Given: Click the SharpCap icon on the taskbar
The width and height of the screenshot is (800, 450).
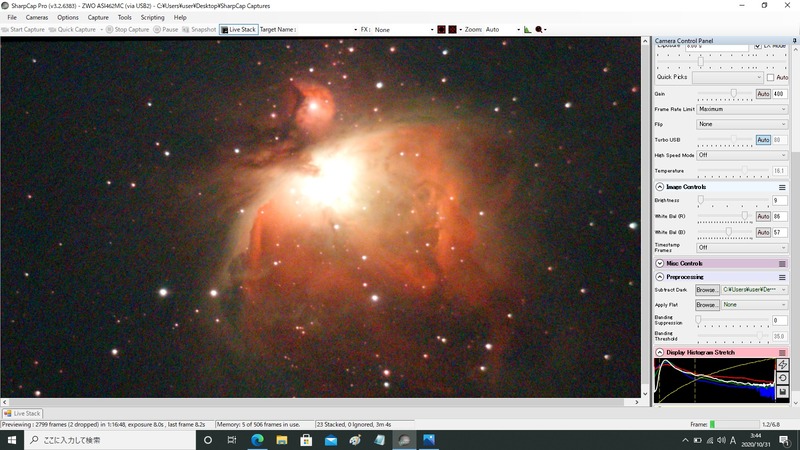Looking at the screenshot, I should 405,440.
